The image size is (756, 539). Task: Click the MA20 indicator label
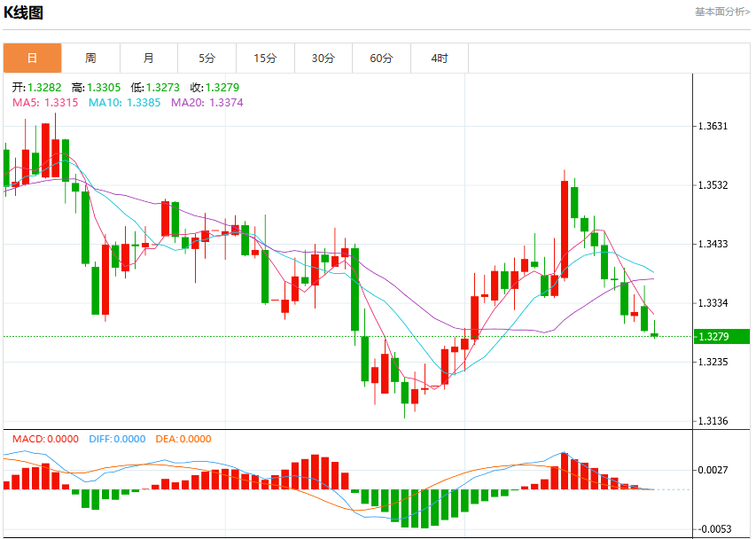tap(207, 103)
